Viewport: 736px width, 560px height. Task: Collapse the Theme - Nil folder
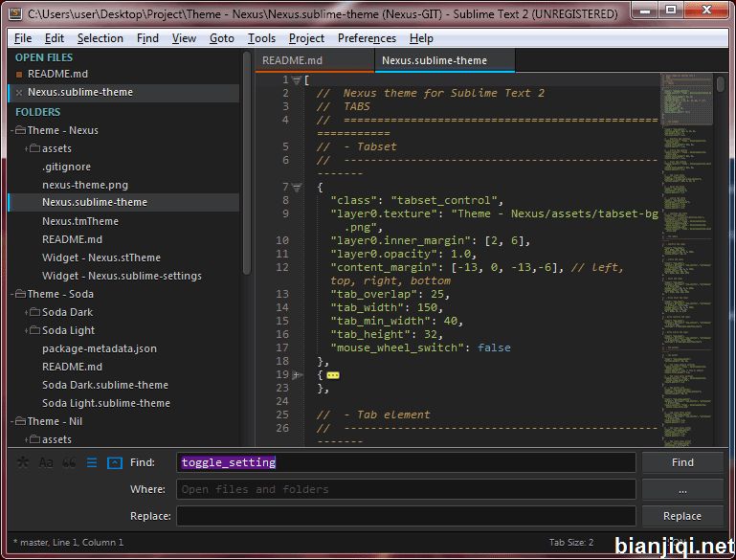[11, 421]
